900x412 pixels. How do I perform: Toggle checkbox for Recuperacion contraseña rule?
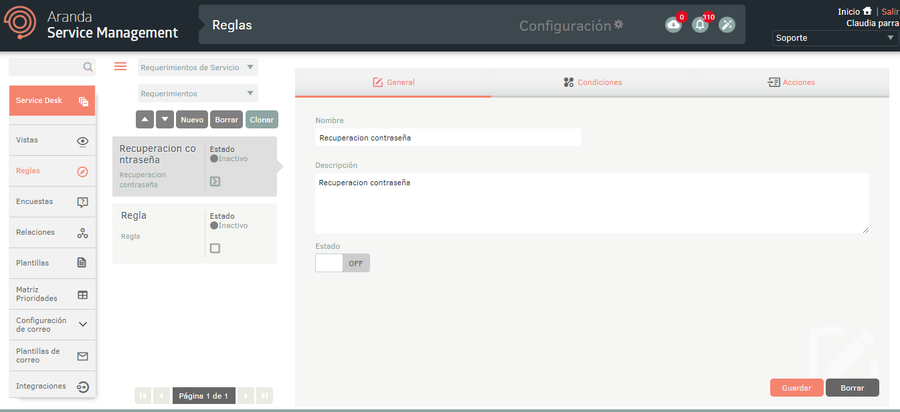215,181
